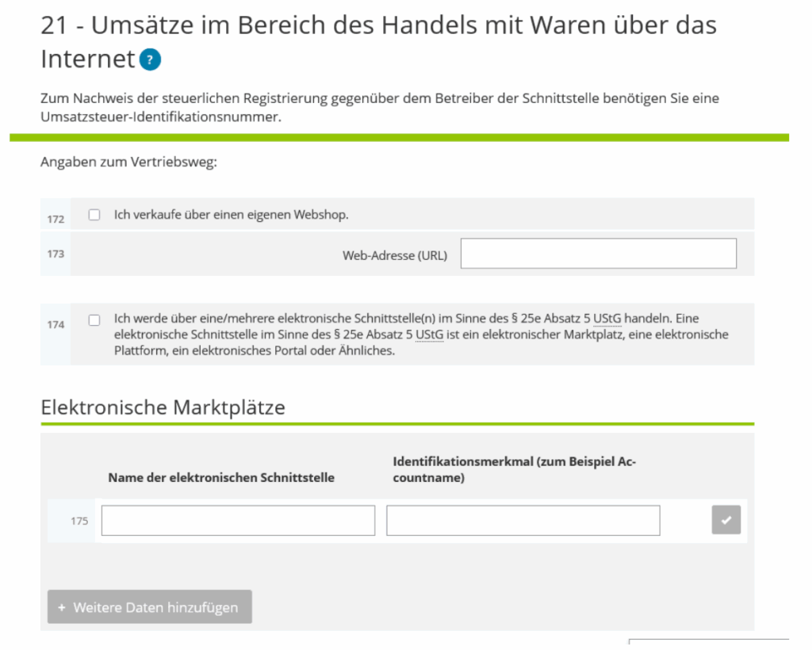Click the 'Web-Adresse (URL)' field label

394,255
